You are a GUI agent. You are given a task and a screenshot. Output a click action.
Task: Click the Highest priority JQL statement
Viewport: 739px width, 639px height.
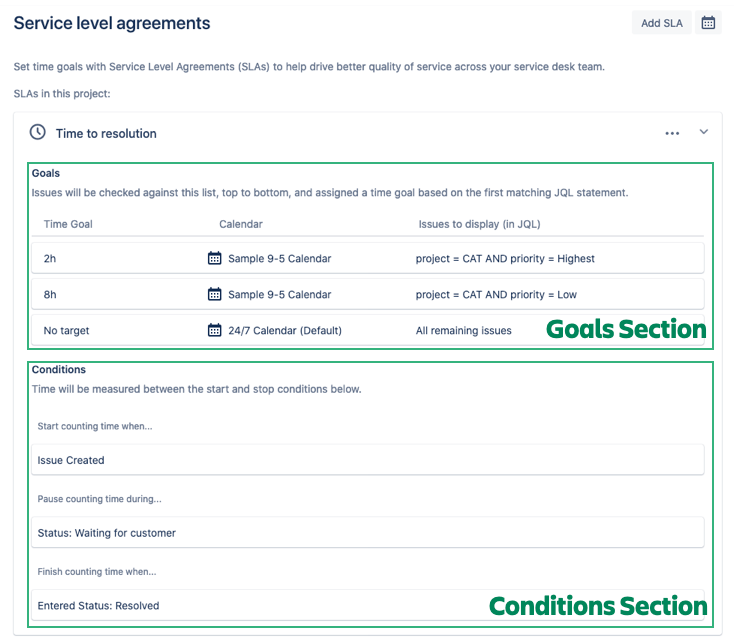coord(505,258)
